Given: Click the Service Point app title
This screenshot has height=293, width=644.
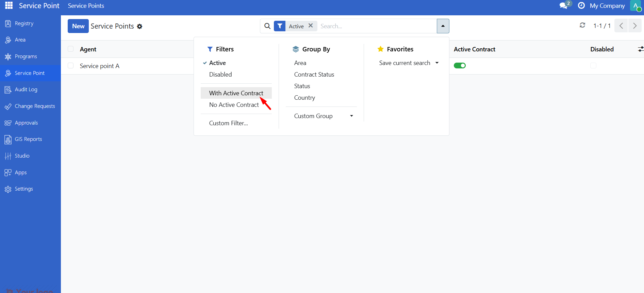Looking at the screenshot, I should [39, 6].
